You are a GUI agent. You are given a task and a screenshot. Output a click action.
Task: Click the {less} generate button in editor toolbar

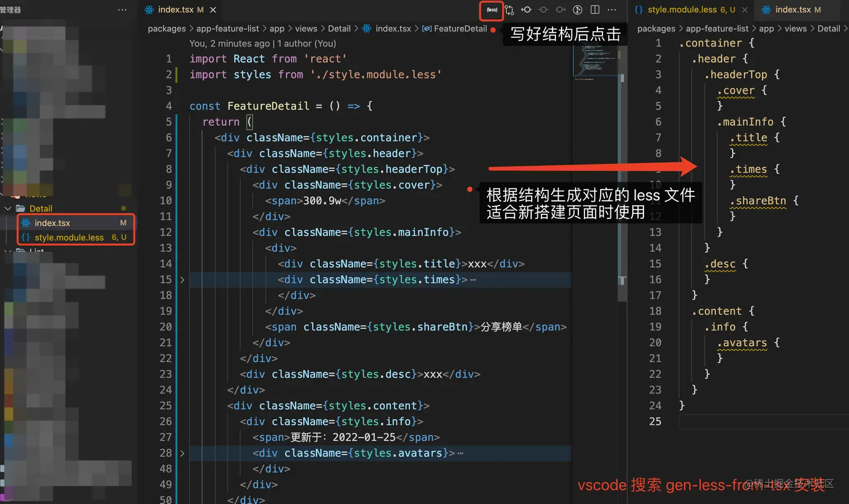coord(492,10)
